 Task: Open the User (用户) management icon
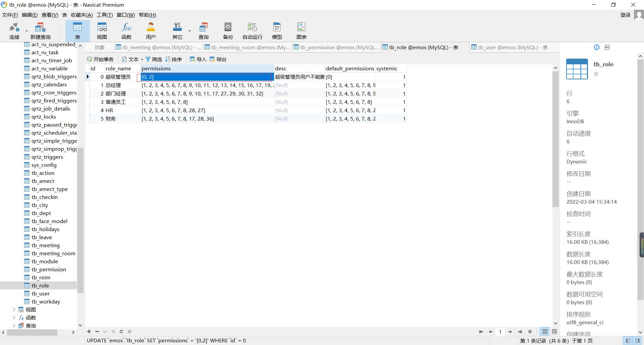[151, 31]
